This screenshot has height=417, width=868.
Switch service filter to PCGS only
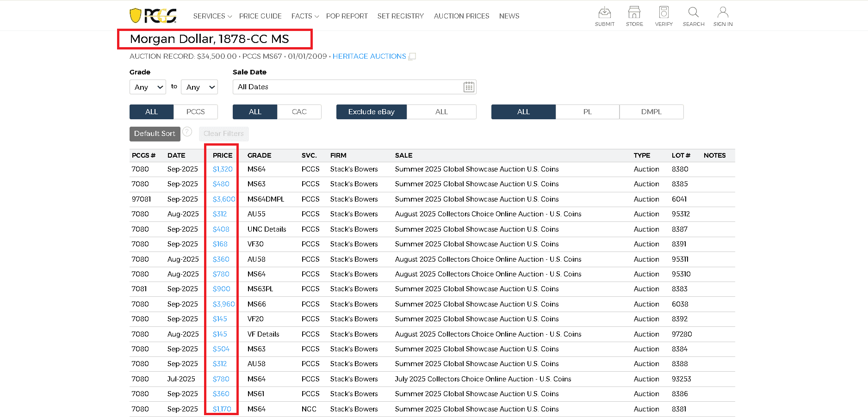(195, 112)
